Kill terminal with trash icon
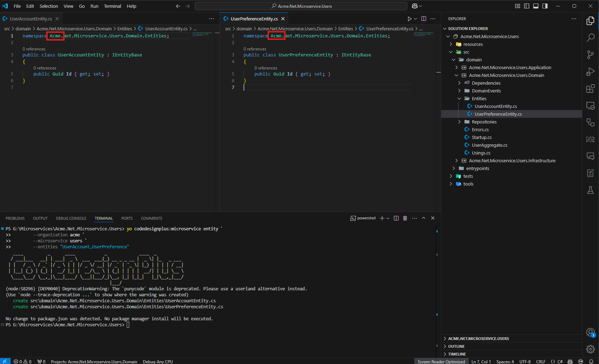This screenshot has width=599, height=364. [x=405, y=218]
